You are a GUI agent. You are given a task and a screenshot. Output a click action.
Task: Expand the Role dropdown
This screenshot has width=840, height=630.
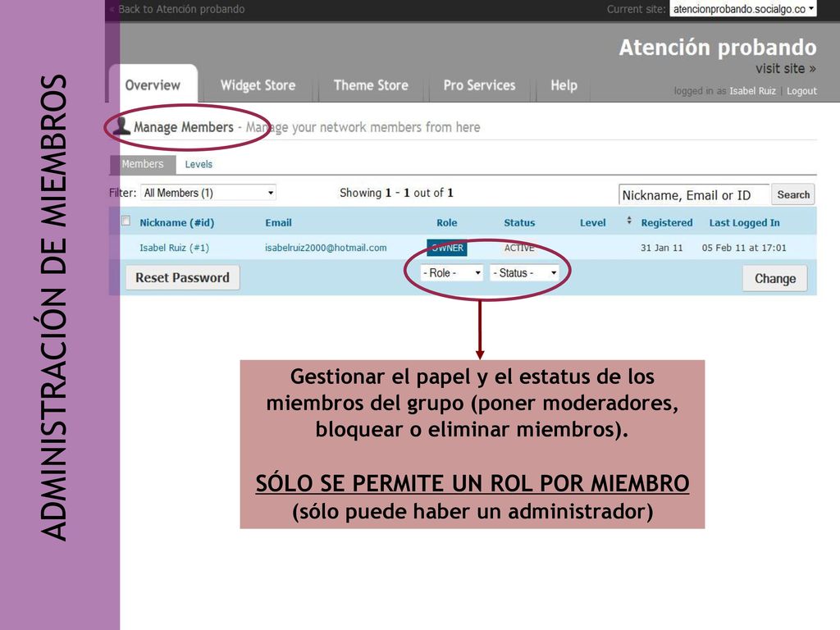tap(452, 273)
